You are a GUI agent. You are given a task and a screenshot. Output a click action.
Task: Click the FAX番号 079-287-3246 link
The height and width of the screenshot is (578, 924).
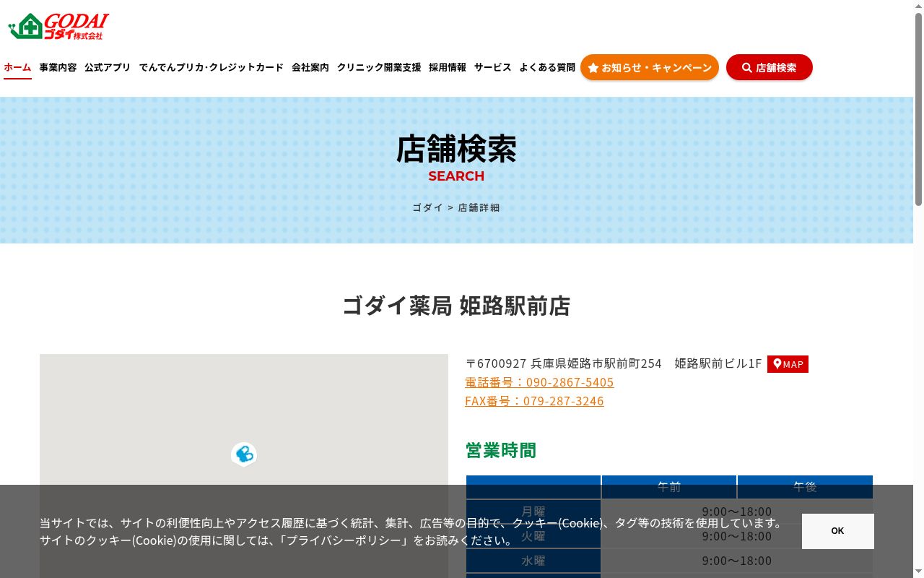pos(534,401)
